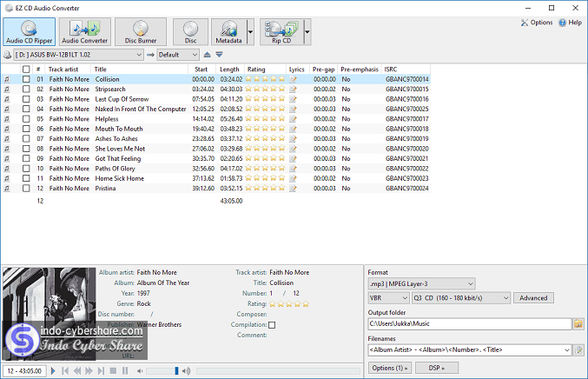Click the music note icon for track 06
Screen dimensions: 588x379
[x=7, y=129]
